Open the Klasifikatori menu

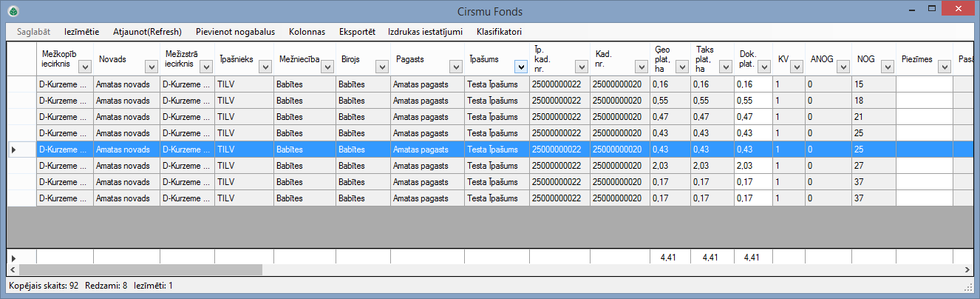[499, 32]
